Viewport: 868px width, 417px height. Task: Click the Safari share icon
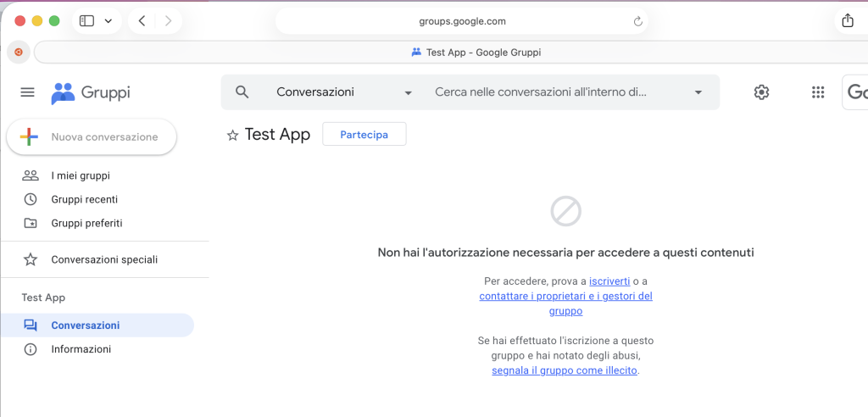coord(847,21)
